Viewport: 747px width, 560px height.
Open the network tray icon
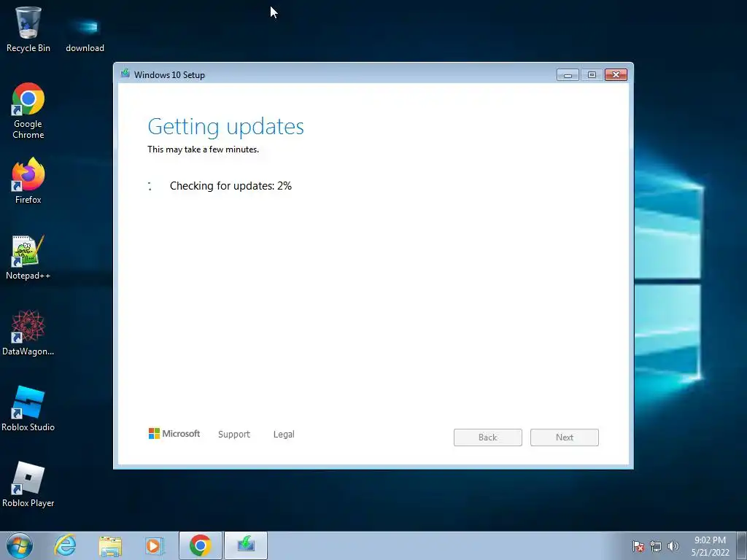point(656,546)
